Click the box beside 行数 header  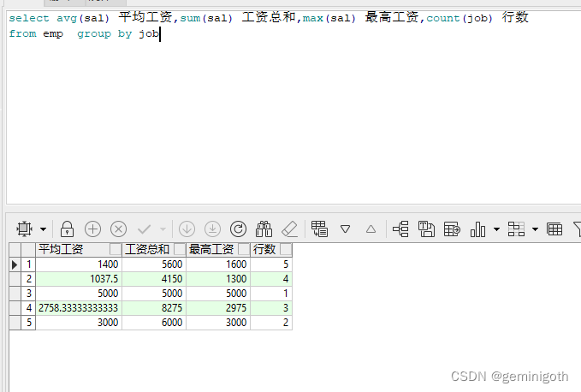[x=286, y=249]
